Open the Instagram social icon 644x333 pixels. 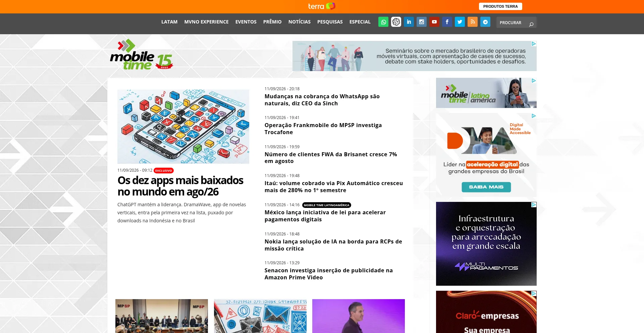pyautogui.click(x=422, y=22)
